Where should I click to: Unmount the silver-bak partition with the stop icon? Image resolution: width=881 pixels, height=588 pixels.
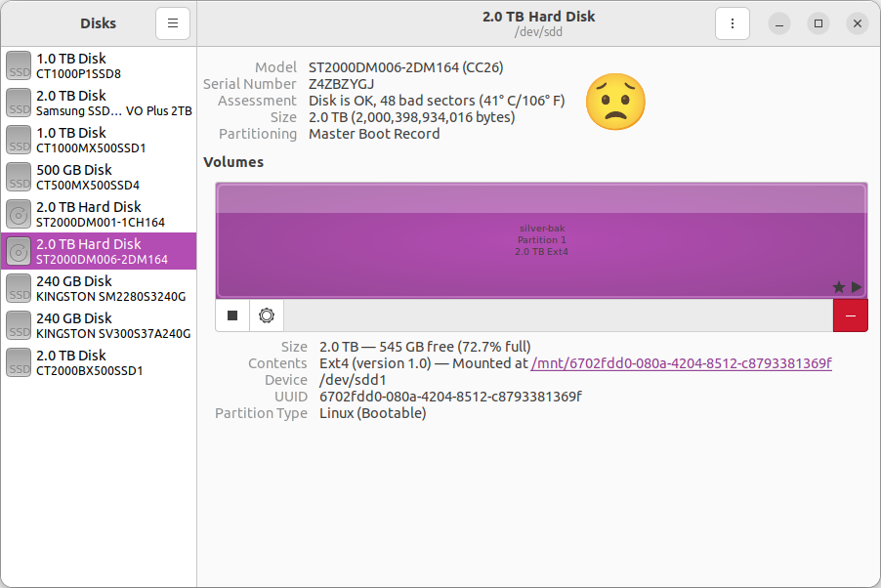(x=231, y=315)
